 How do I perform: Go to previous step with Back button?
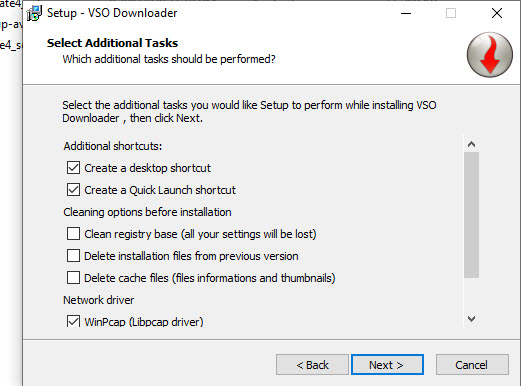pyautogui.click(x=312, y=365)
